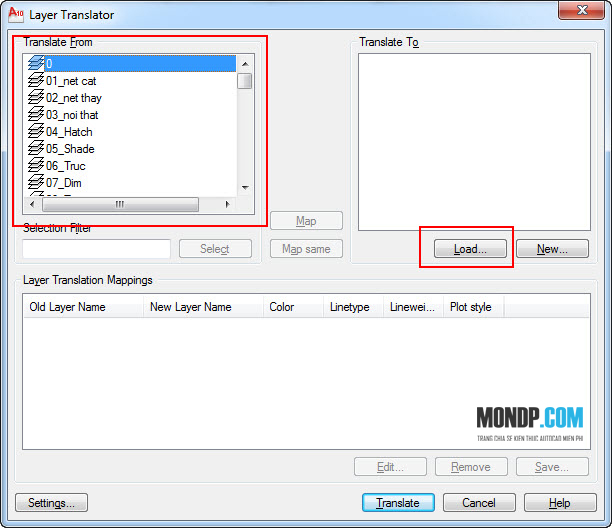The height and width of the screenshot is (528, 612).
Task: Click the New... button
Action: click(x=552, y=249)
